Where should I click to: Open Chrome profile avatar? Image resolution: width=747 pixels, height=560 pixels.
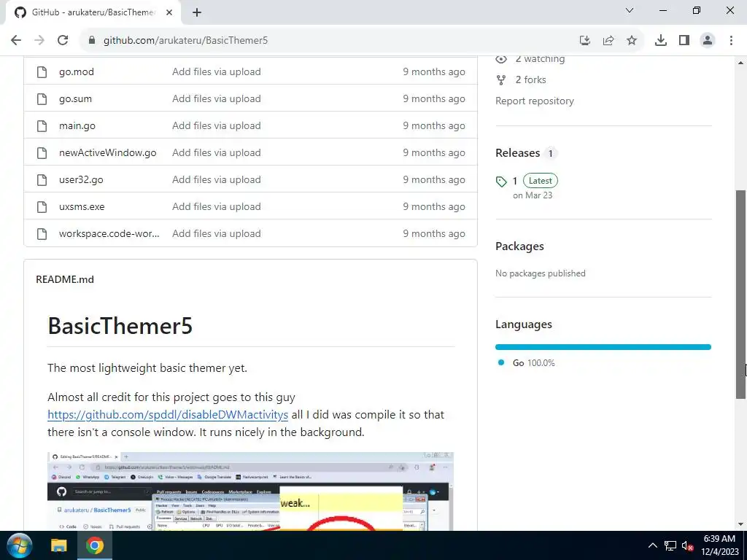coord(708,41)
